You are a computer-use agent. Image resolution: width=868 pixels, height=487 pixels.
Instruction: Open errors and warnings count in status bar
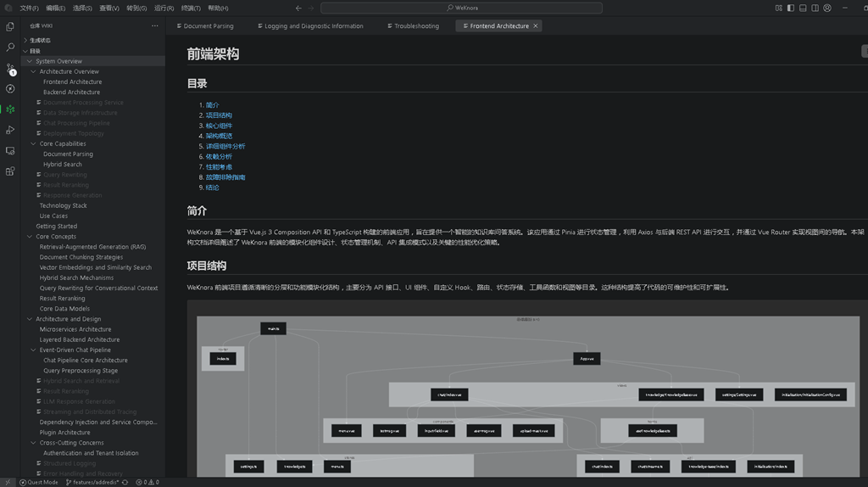click(147, 482)
